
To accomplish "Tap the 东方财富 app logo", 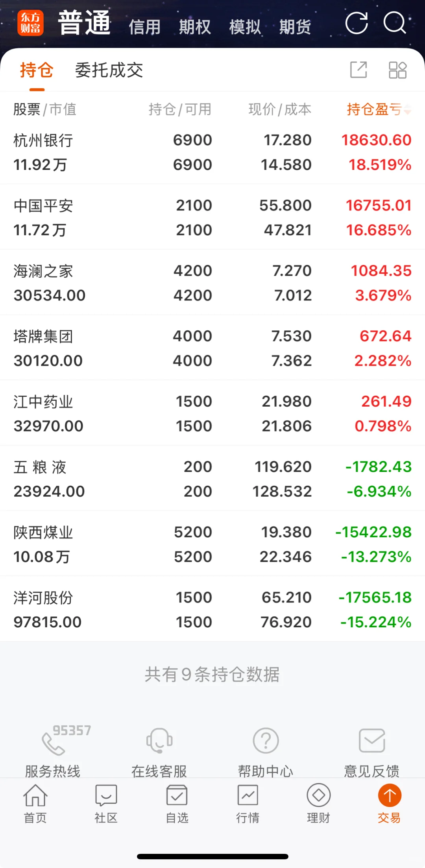I will pos(31,23).
